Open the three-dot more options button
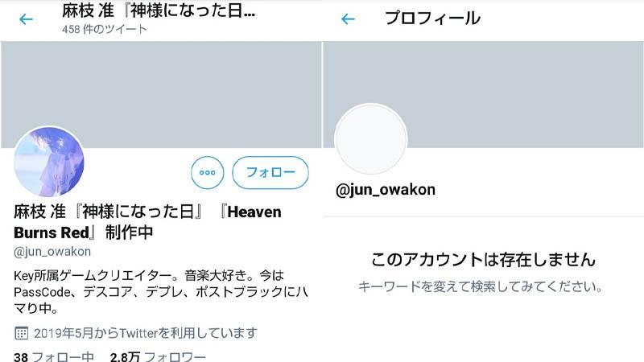The height and width of the screenshot is (362, 644). click(208, 172)
